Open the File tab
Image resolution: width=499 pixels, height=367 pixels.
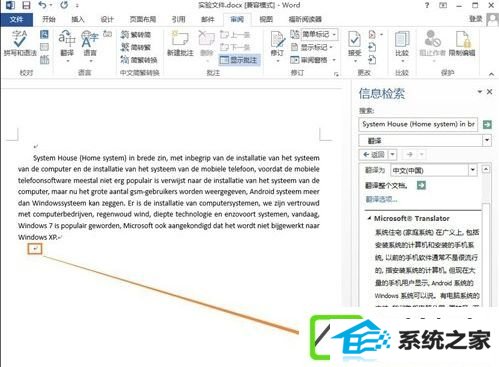point(16,19)
